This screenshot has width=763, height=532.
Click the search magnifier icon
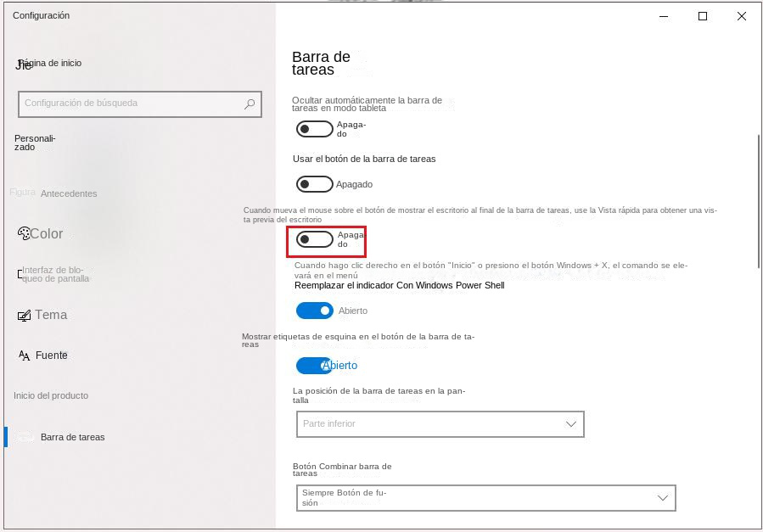click(x=250, y=104)
